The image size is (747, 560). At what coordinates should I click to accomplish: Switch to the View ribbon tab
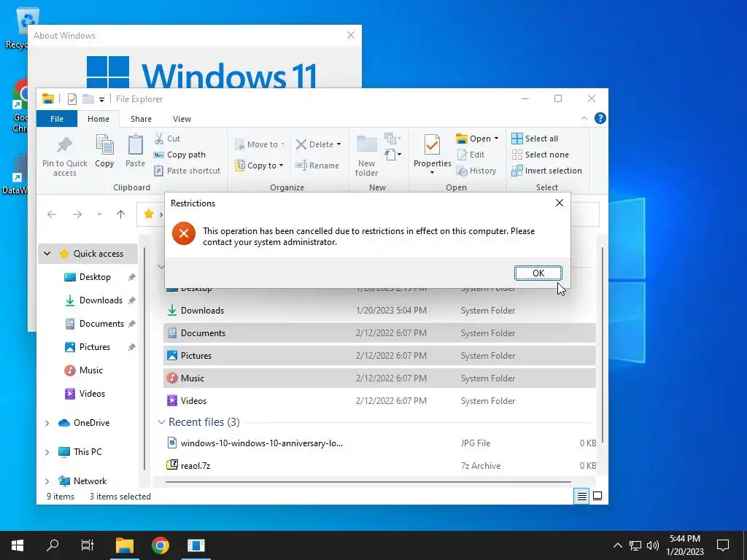[x=182, y=119]
